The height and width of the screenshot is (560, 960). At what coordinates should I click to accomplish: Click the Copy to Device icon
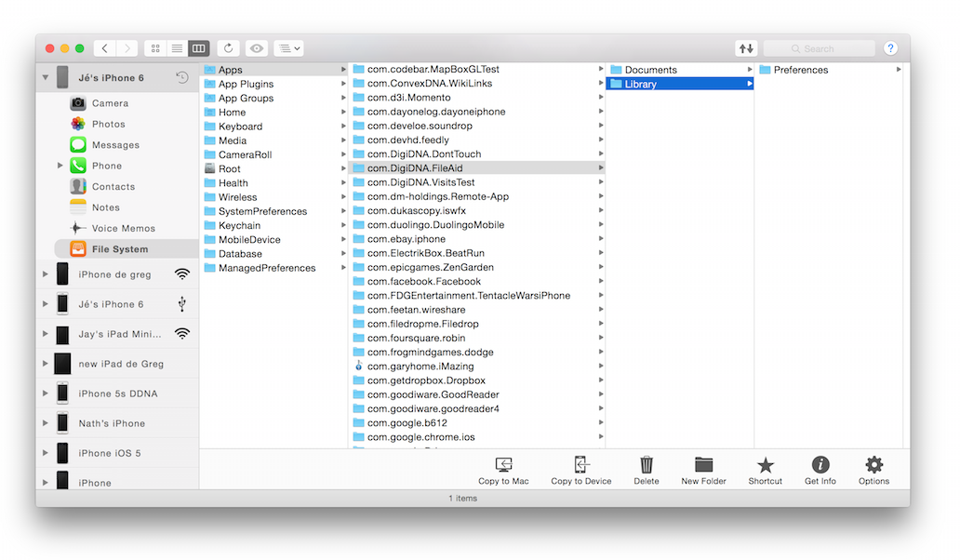[581, 464]
